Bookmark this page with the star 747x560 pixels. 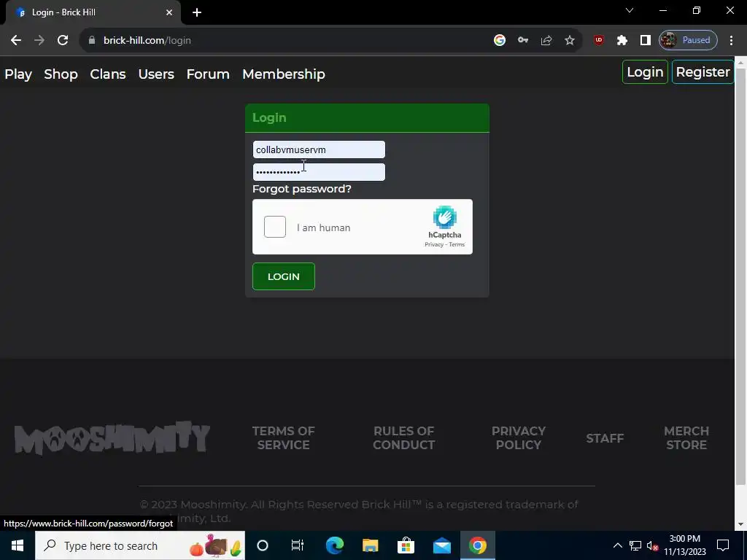[x=570, y=41]
